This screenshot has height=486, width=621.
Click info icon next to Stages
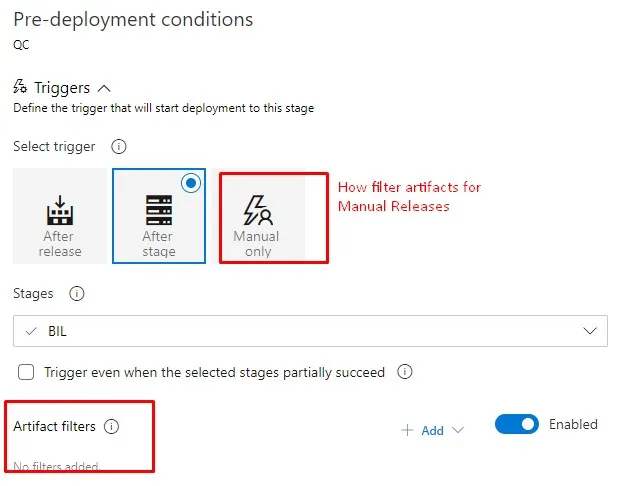(77, 294)
